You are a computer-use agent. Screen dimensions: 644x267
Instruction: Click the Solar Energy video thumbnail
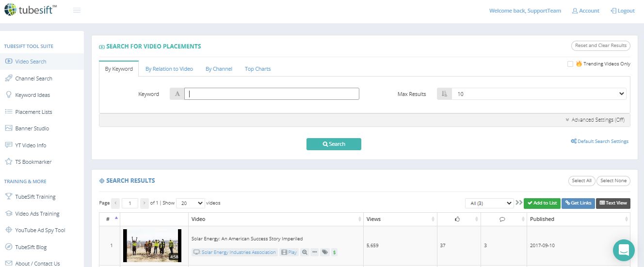point(152,245)
